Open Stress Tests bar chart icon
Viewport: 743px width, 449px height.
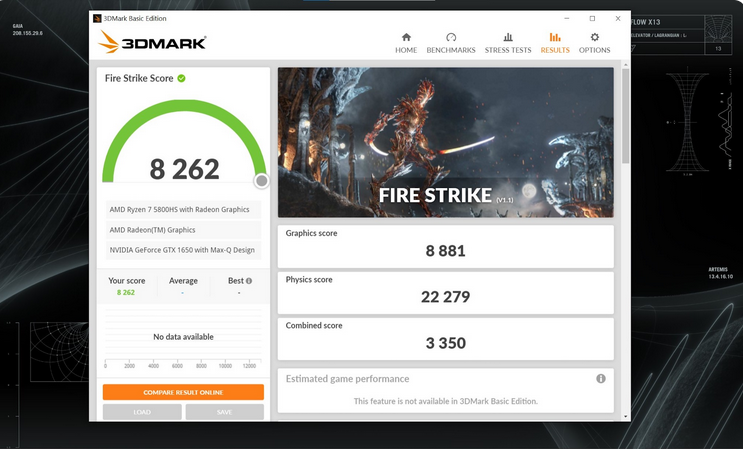pos(507,37)
